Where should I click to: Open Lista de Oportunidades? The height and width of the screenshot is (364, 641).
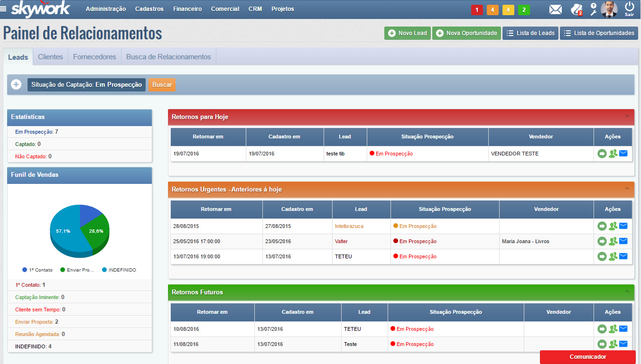coord(599,33)
